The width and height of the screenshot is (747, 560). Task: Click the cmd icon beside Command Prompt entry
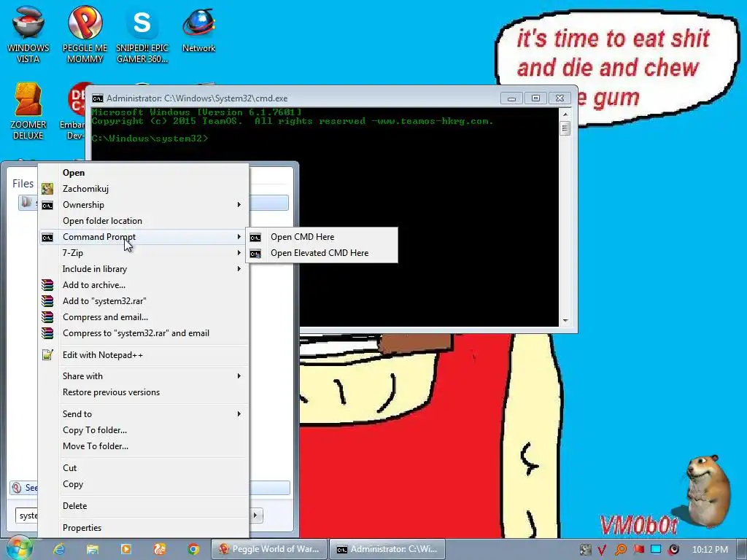[47, 237]
